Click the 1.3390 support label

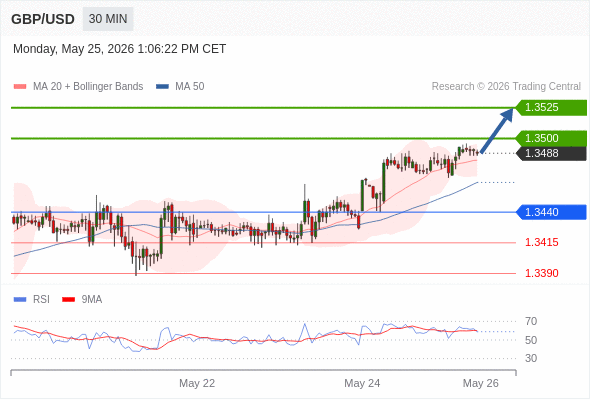coord(541,273)
